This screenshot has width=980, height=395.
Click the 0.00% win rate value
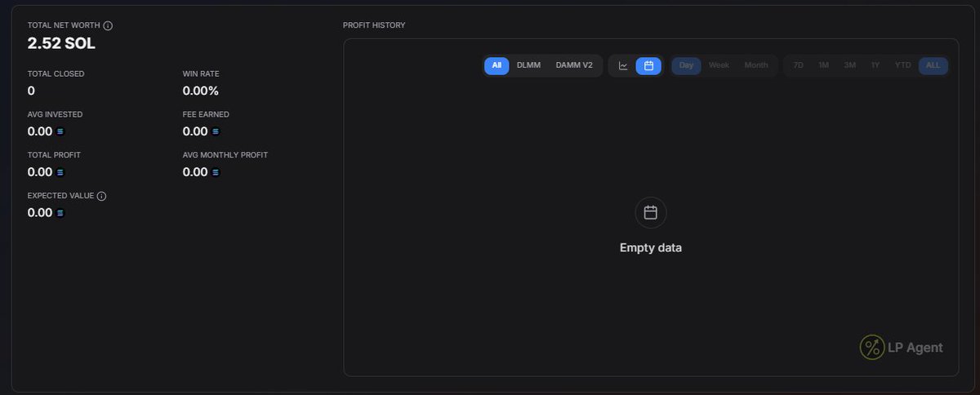(x=201, y=91)
